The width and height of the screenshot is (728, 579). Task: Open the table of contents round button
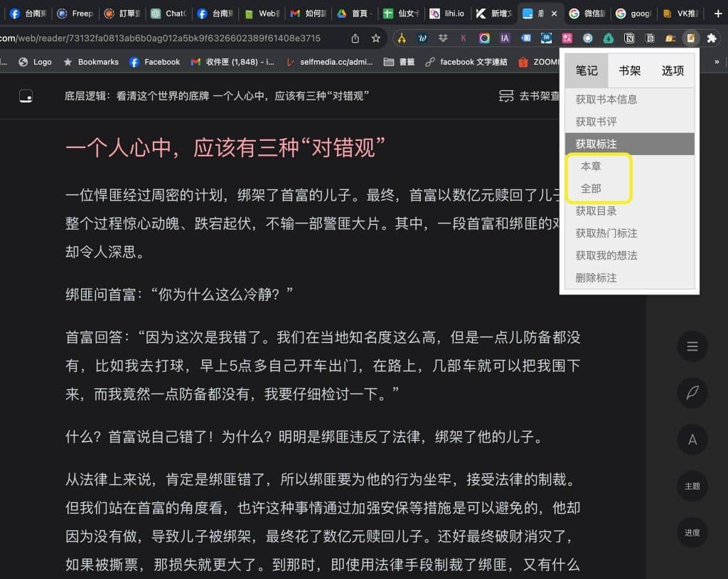click(x=692, y=346)
